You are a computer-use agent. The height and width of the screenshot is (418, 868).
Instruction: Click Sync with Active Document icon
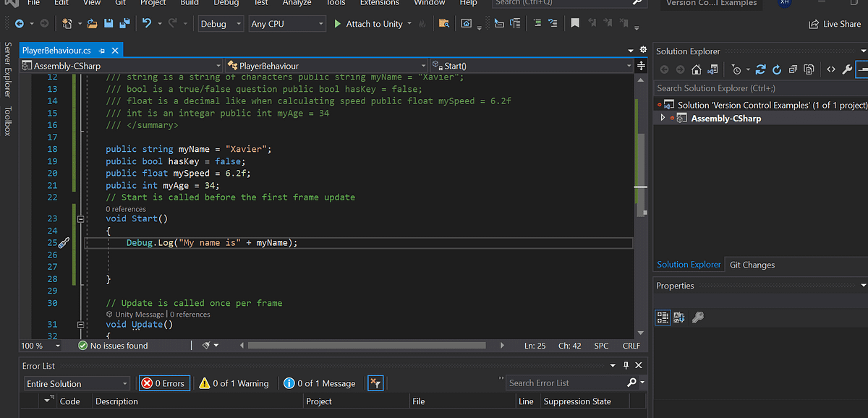tap(760, 70)
